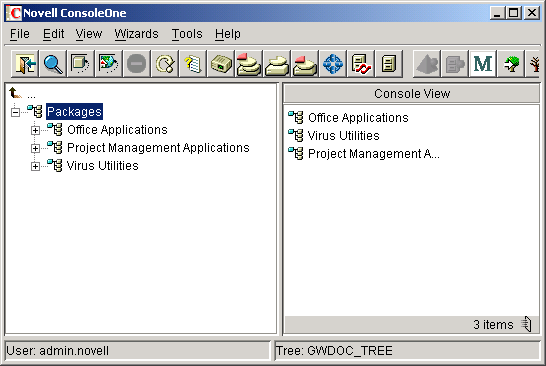Collapse the Packages tree node
Viewport: 546px width, 366px height.
(x=15, y=112)
